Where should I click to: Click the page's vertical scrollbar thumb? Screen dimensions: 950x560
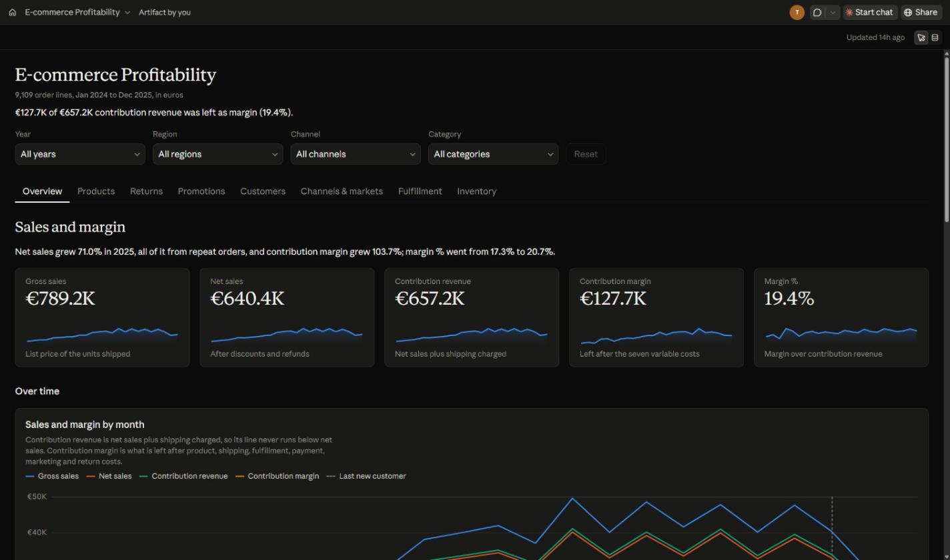(946, 140)
